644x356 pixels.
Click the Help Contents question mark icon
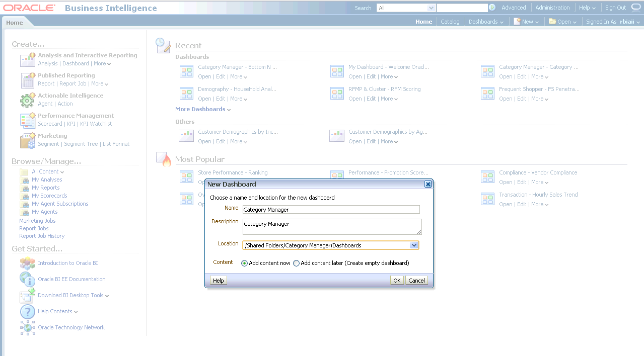(27, 311)
